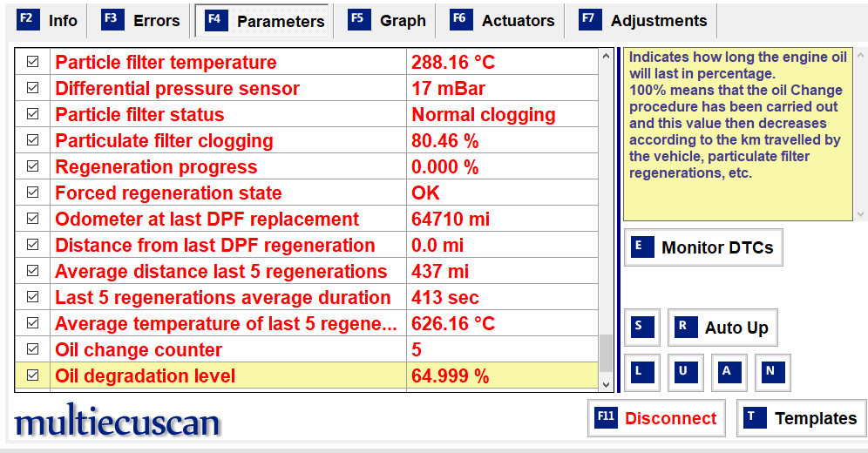Click the Auto Up button

722,328
